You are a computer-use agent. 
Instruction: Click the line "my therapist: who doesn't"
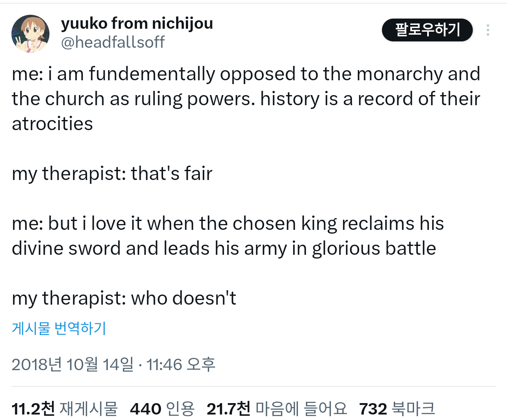tap(124, 298)
